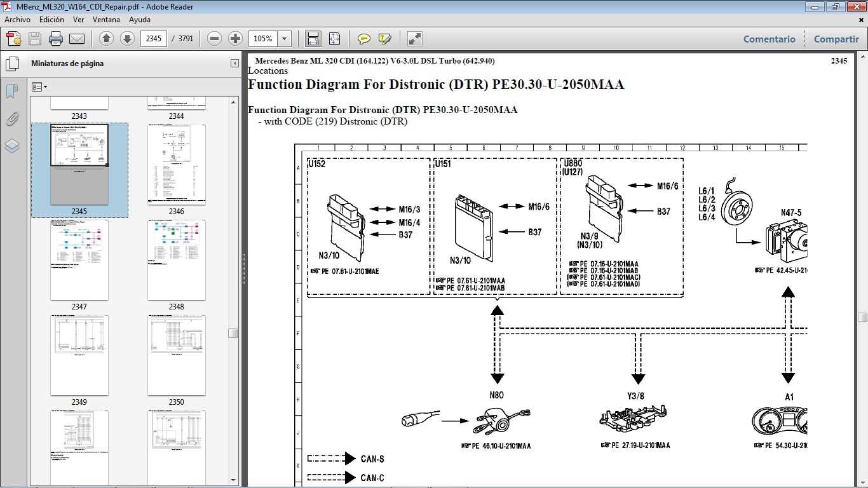Click reference PE 27.19-U-2101MAA
Viewport: 868px width, 488px height.
[635, 445]
